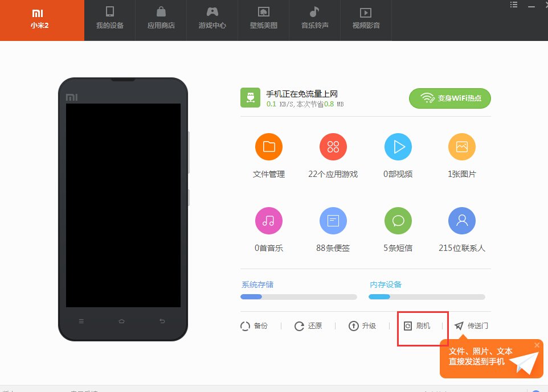This screenshot has width=548, height=392.
Task: Close the orange file-sending tooltip
Action: coord(537,345)
